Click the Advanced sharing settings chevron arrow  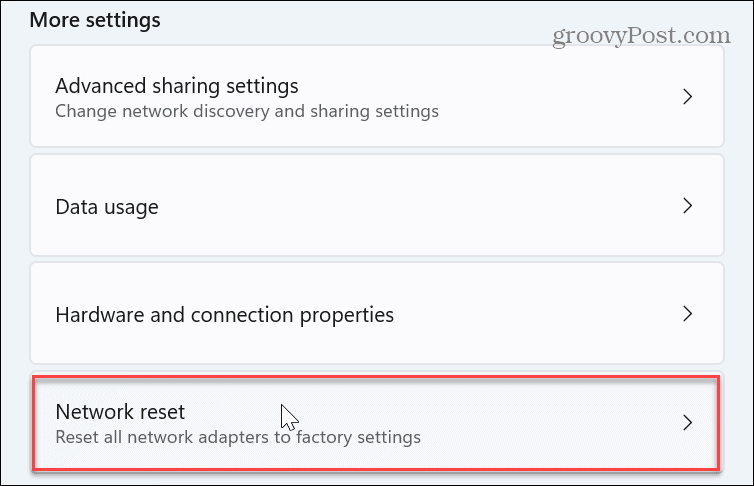687,97
